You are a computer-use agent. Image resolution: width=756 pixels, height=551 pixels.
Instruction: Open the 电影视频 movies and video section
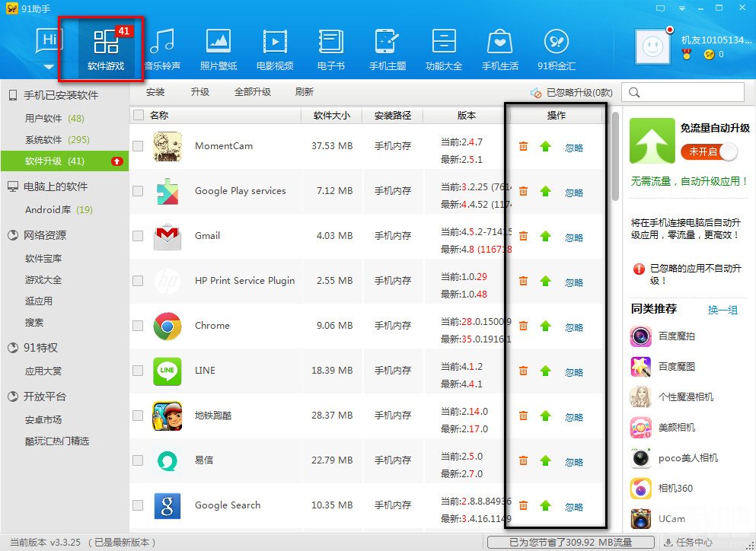click(x=275, y=49)
